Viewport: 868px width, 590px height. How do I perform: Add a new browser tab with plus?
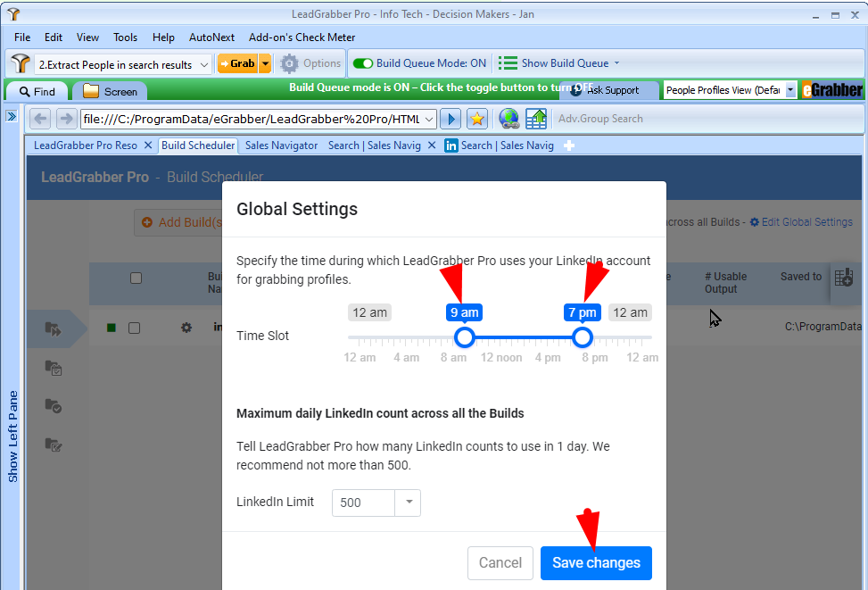[568, 145]
